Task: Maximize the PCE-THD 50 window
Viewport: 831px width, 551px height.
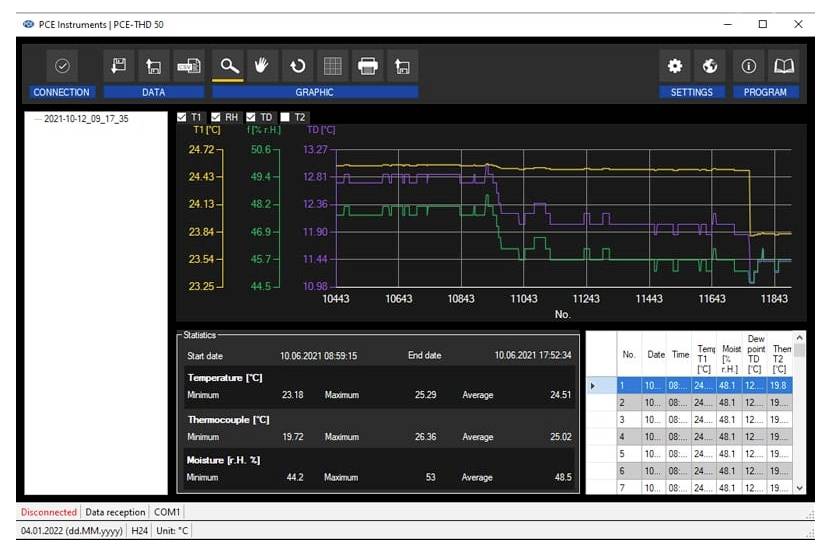Action: coord(763,24)
